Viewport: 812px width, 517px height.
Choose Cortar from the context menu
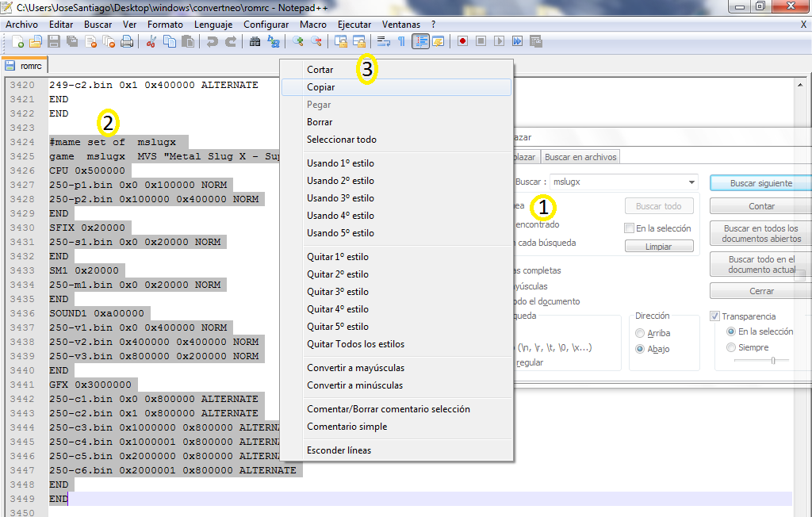[396, 70]
